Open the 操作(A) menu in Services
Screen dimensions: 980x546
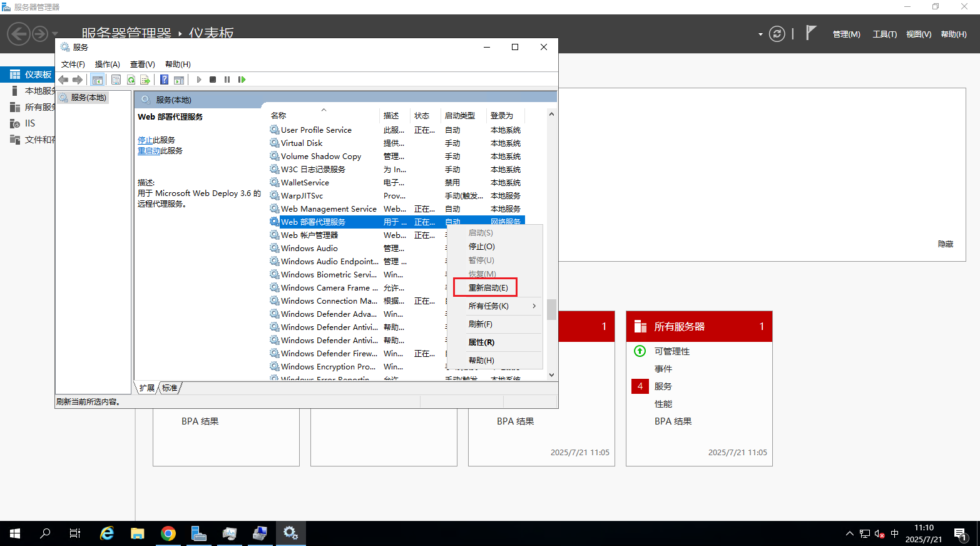[107, 64]
